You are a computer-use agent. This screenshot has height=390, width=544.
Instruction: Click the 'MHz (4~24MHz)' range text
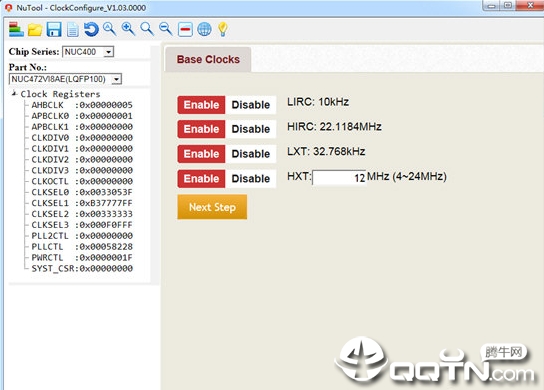[x=407, y=176]
